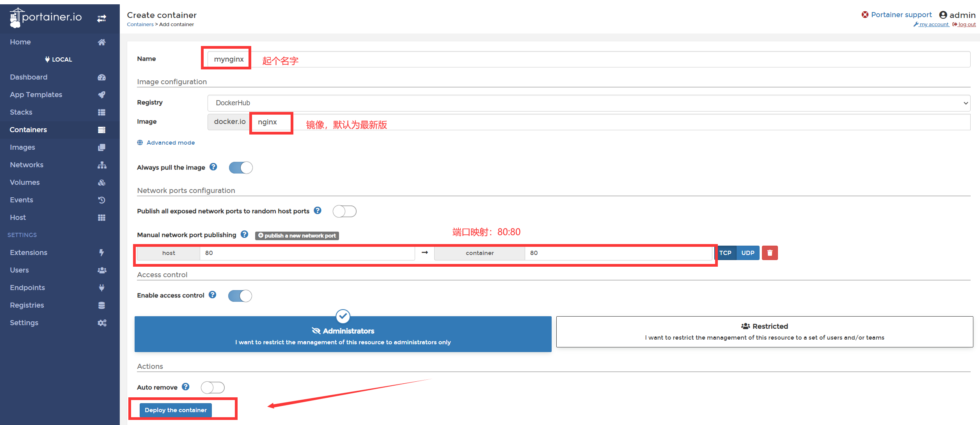
Task: Click help icon beside Enable access control
Action: pos(212,295)
